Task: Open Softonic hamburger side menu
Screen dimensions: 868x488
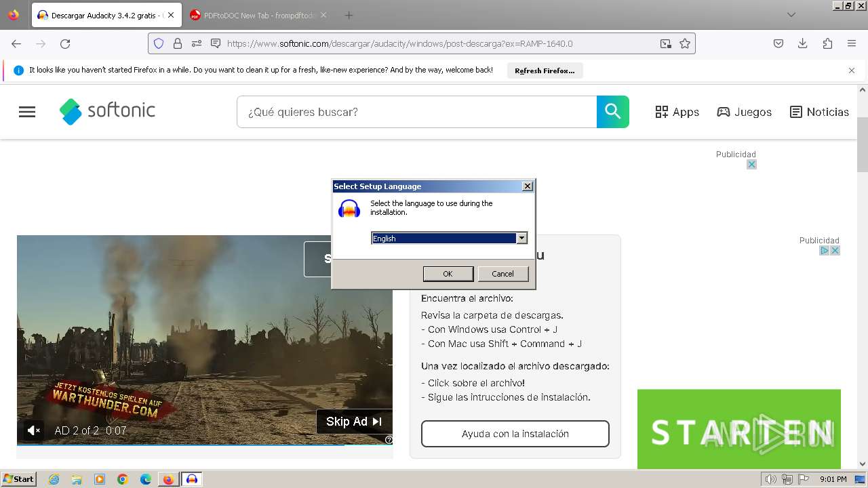Action: [27, 112]
